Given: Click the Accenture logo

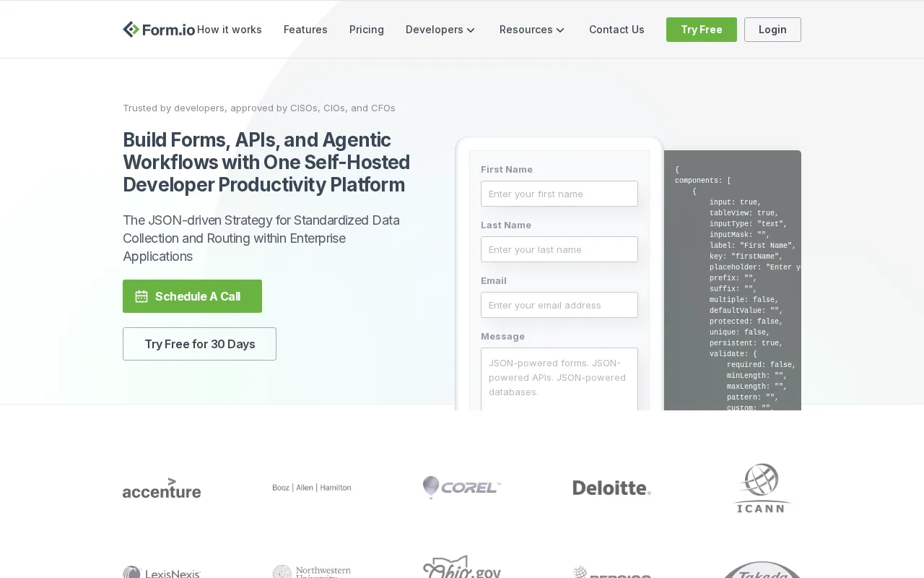Looking at the screenshot, I should 162,488.
